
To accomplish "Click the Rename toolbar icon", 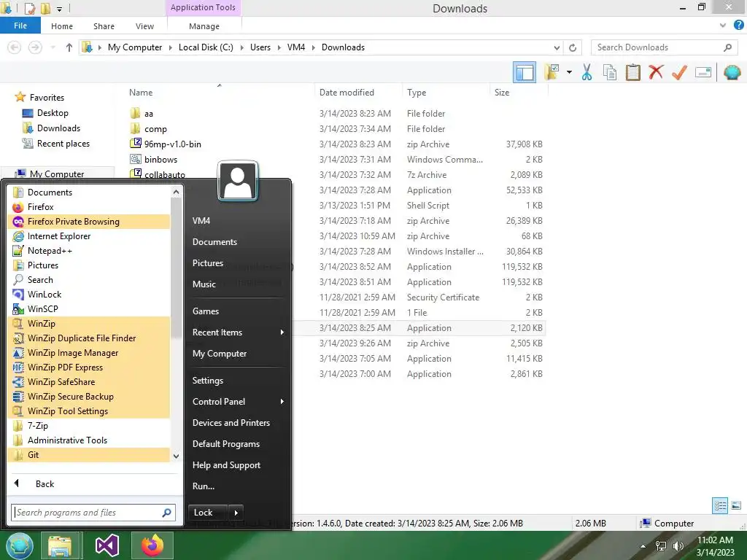I will (703, 72).
